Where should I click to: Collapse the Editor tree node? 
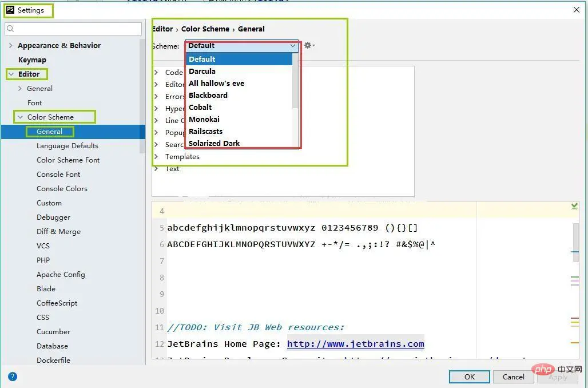coord(11,74)
